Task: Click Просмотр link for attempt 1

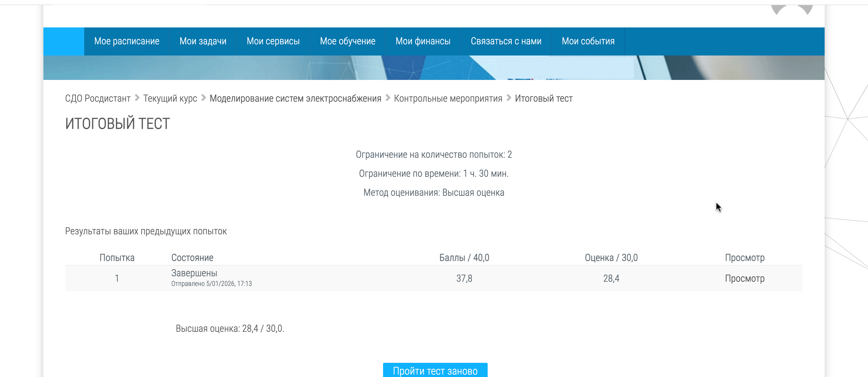Action: pos(744,279)
